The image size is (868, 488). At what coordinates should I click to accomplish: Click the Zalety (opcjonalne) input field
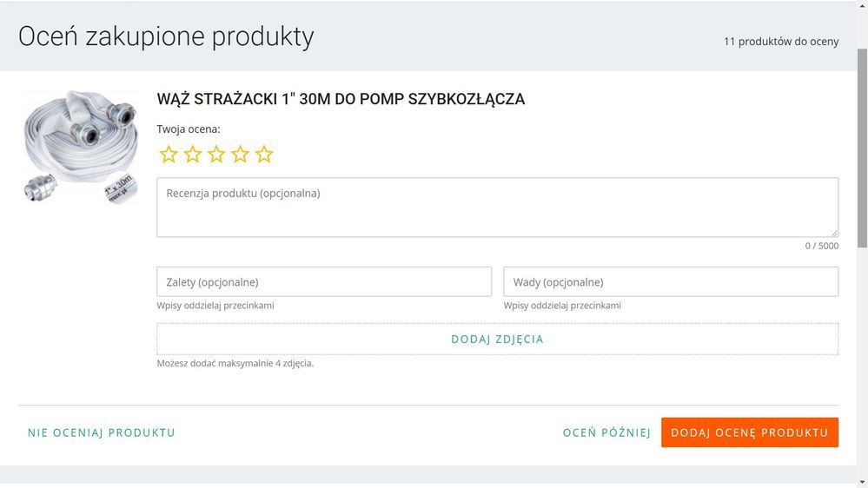[x=324, y=281]
